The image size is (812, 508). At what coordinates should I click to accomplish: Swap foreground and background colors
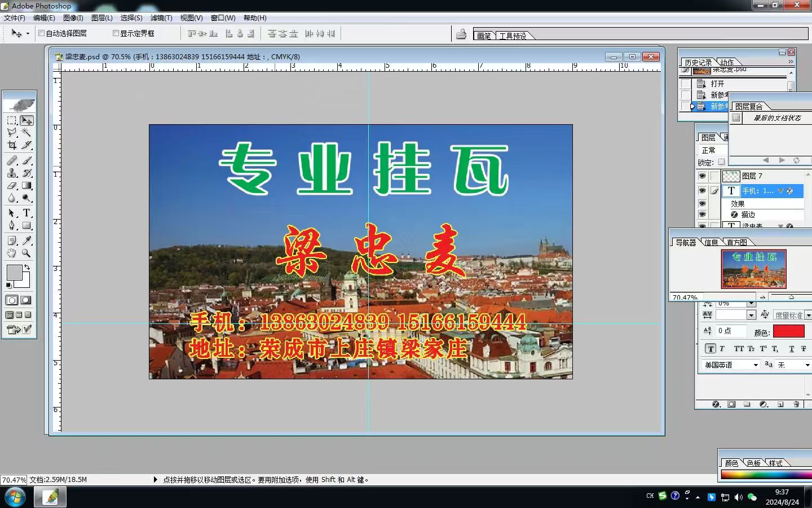pyautogui.click(x=27, y=267)
